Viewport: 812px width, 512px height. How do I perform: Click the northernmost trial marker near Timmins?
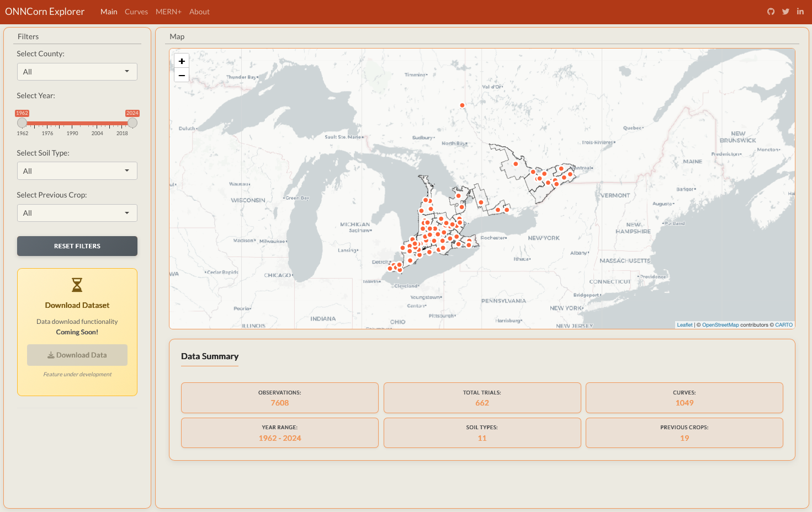pyautogui.click(x=462, y=105)
